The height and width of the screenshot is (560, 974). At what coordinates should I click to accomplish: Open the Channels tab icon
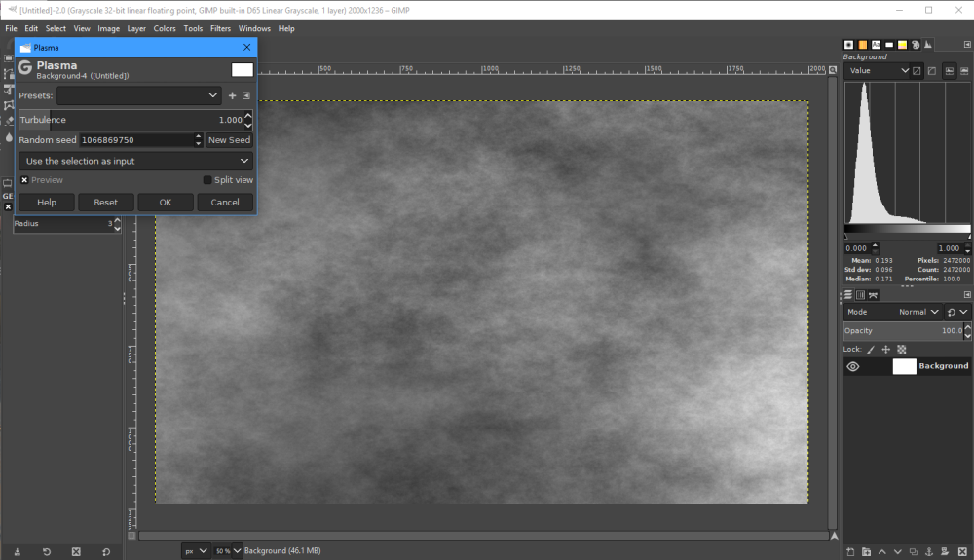860,295
